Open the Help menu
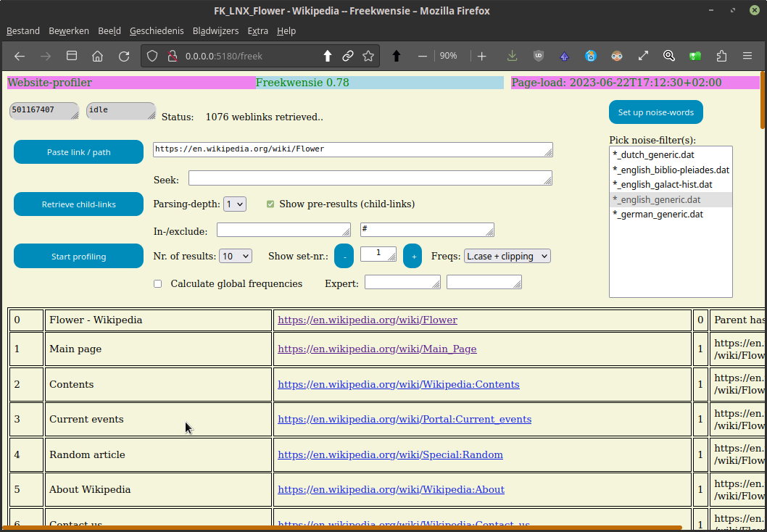 [x=286, y=31]
